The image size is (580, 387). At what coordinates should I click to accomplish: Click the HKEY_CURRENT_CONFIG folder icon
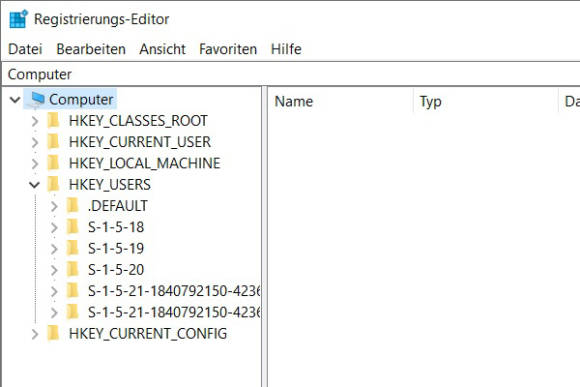coord(54,334)
